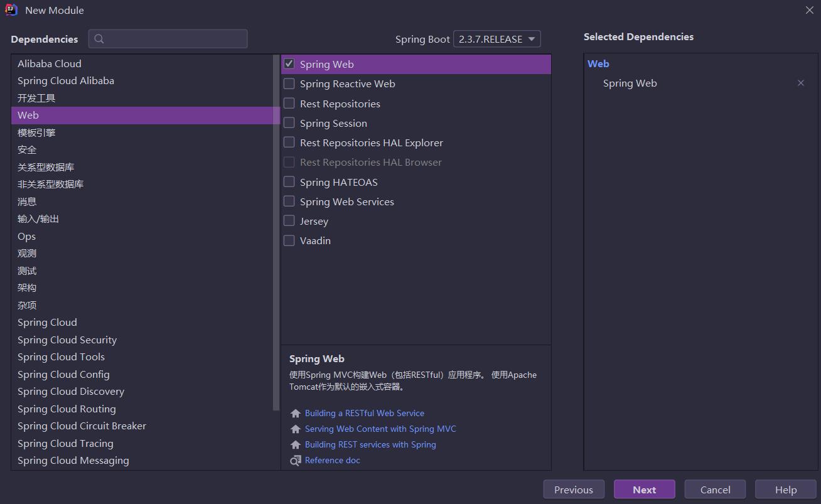Viewport: 821px width, 504px height.
Task: Select the 观测 category
Action: (142, 254)
